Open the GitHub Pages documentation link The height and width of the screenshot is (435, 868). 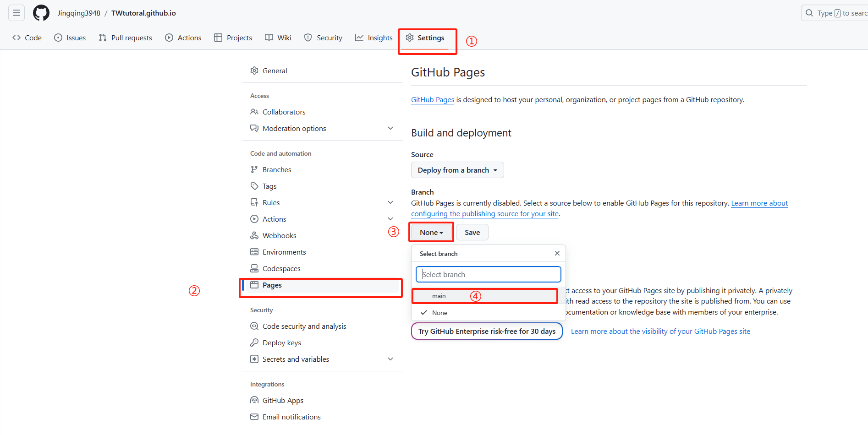tap(433, 99)
